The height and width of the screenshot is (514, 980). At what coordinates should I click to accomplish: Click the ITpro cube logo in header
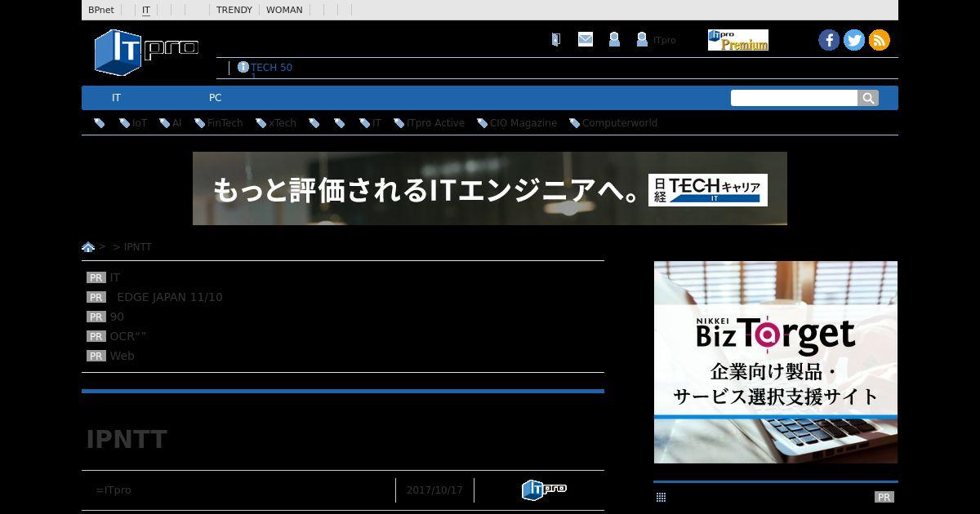coord(146,51)
